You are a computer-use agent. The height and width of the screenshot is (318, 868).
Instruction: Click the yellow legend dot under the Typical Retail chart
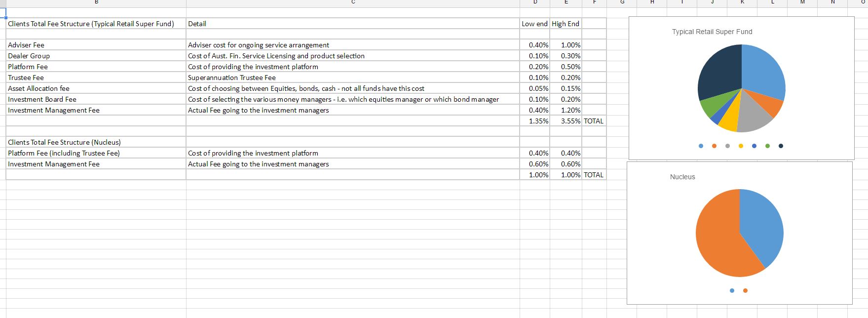(741, 146)
